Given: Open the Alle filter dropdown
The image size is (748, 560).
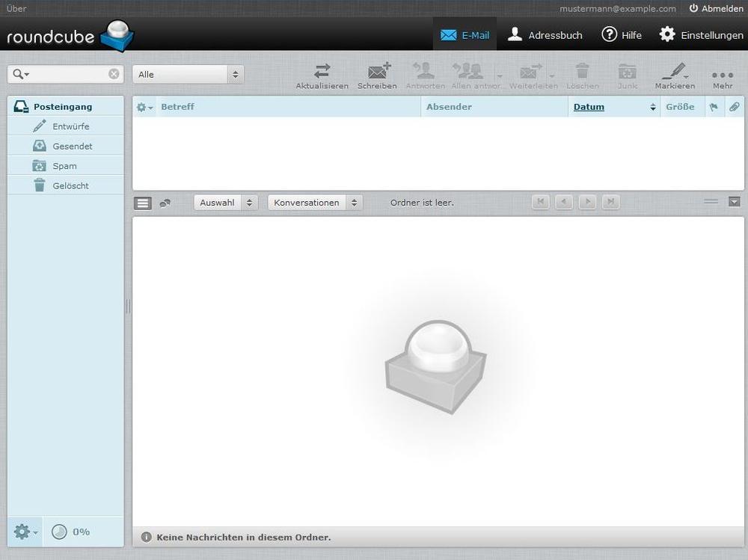Looking at the screenshot, I should (x=186, y=74).
